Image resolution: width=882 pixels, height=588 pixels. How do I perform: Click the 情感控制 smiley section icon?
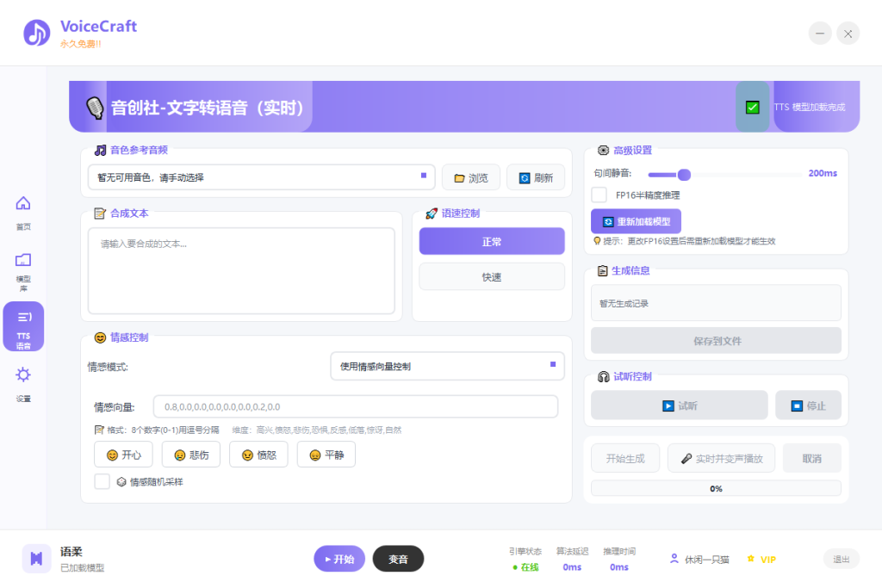[x=100, y=337]
